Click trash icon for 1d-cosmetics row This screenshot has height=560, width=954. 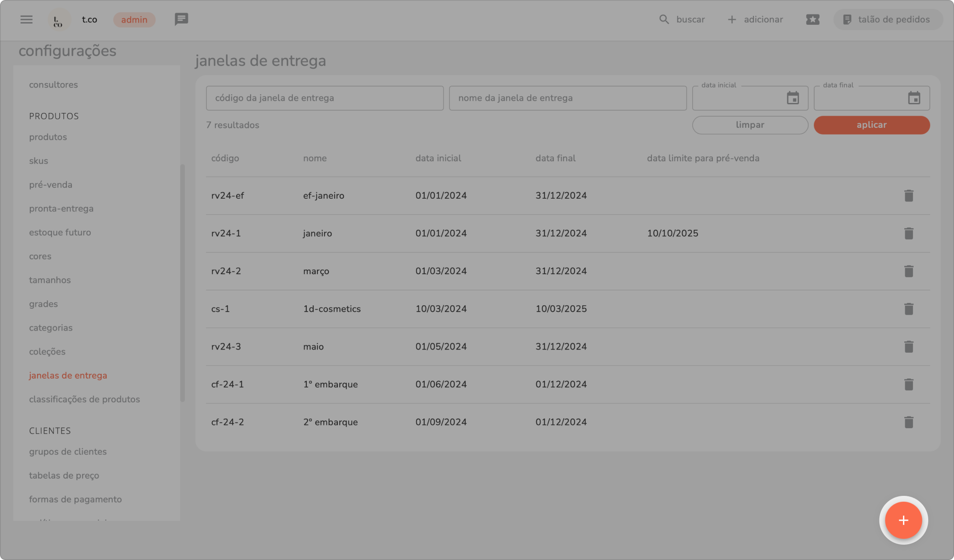(x=908, y=309)
